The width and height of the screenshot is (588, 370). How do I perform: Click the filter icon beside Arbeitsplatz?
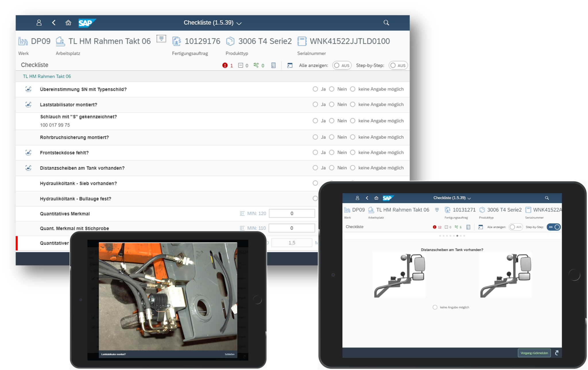point(161,38)
